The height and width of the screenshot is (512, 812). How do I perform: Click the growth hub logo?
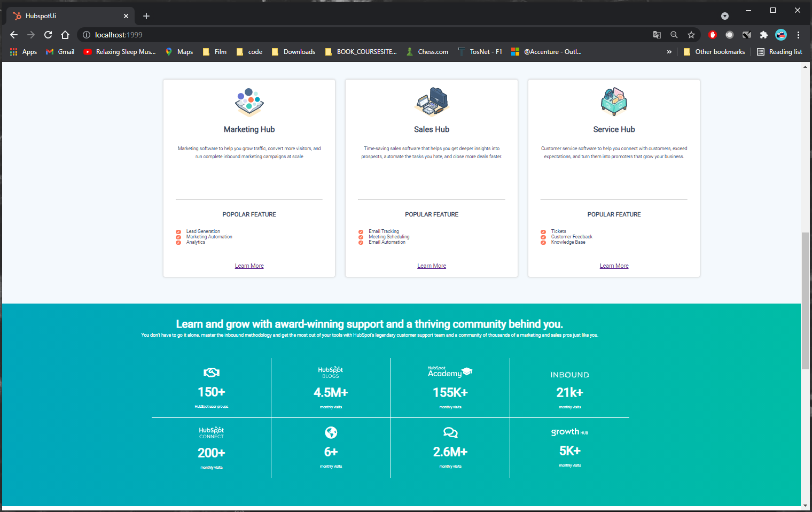(x=569, y=432)
